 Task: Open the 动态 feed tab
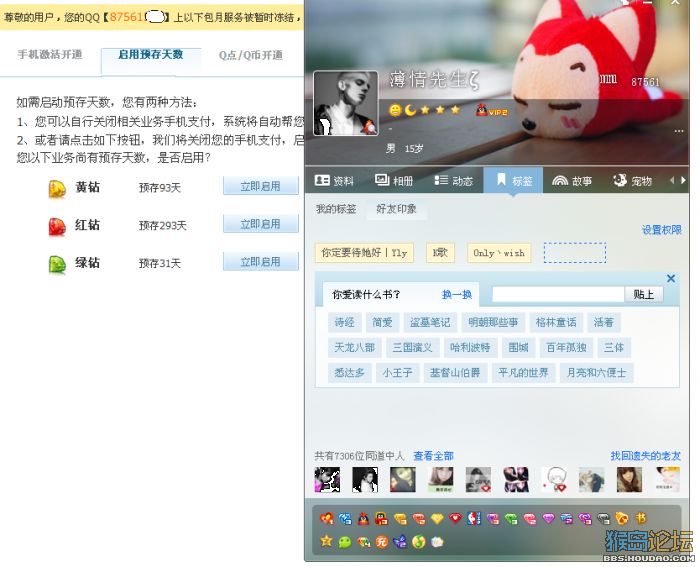tap(454, 181)
